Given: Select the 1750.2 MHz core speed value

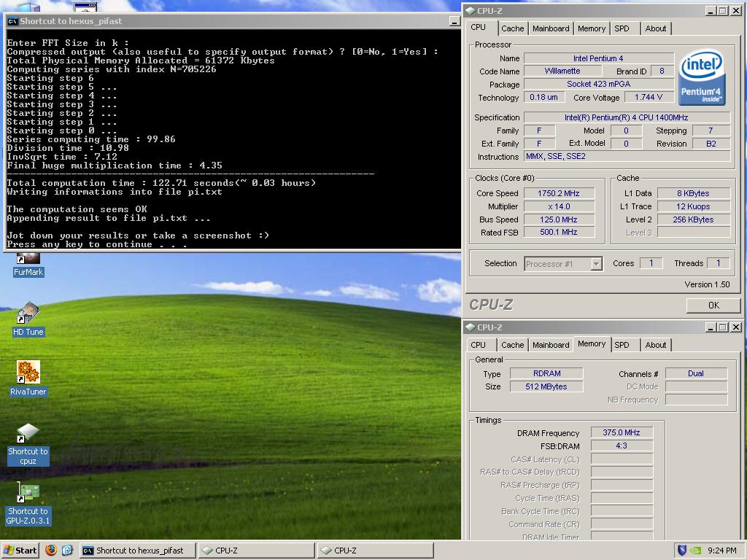Looking at the screenshot, I should (559, 193).
